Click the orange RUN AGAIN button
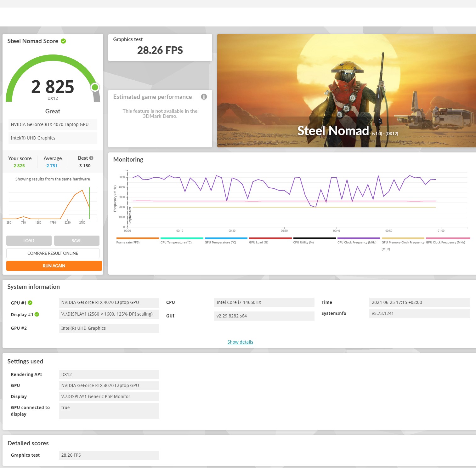Image resolution: width=476 pixels, height=468 pixels. (54, 266)
